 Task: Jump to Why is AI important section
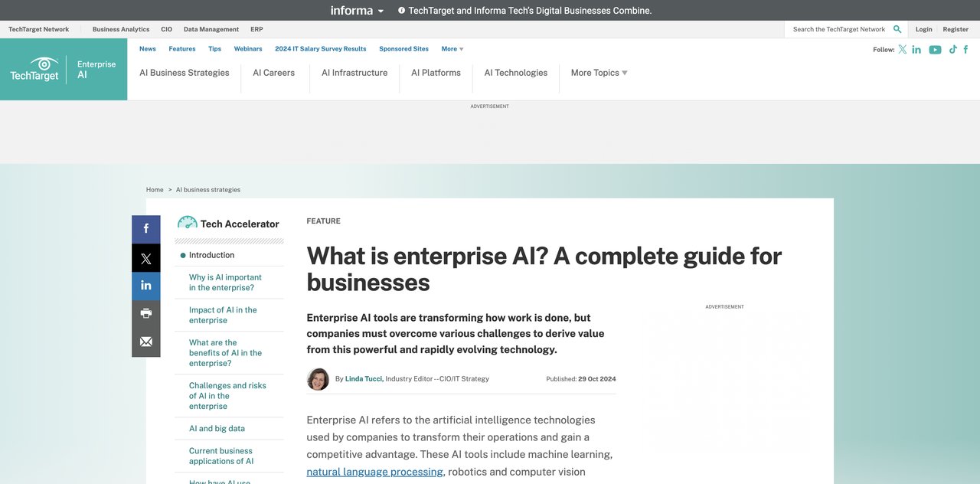(x=225, y=283)
